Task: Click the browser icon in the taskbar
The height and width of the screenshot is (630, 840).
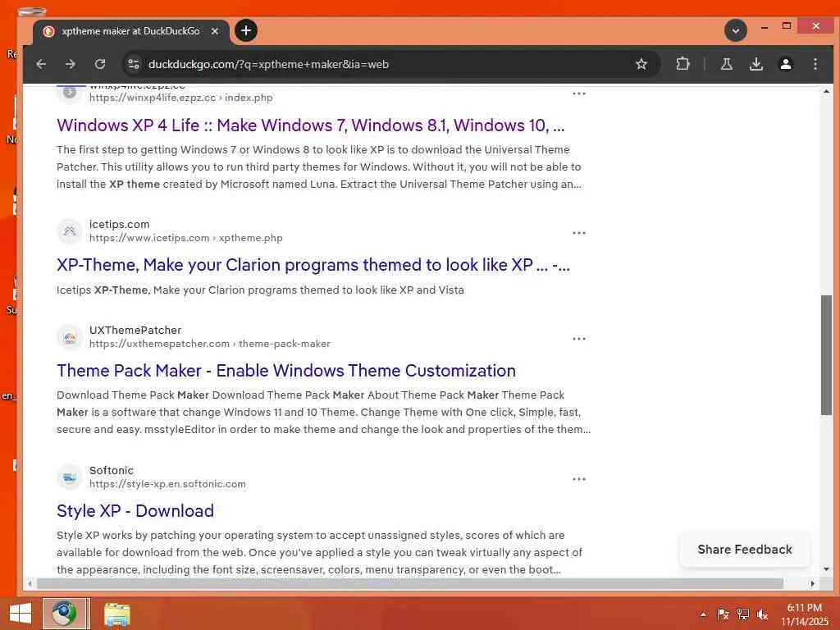Action: [x=64, y=614]
